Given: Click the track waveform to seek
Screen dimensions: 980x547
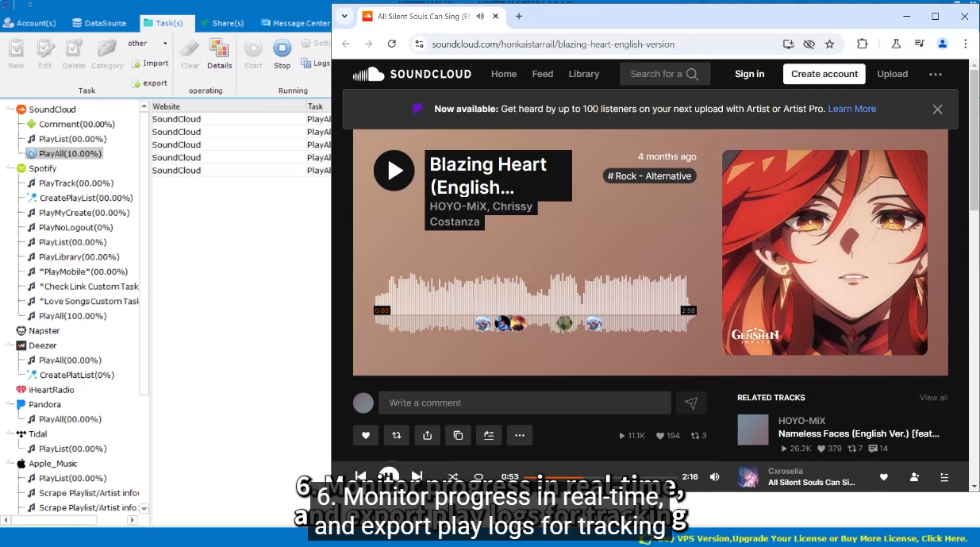Looking at the screenshot, I should (x=535, y=302).
